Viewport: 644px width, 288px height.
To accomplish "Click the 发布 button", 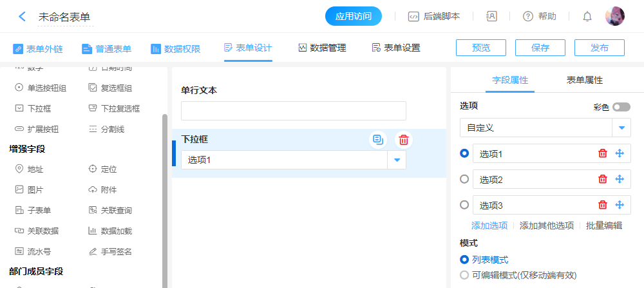I will (599, 48).
